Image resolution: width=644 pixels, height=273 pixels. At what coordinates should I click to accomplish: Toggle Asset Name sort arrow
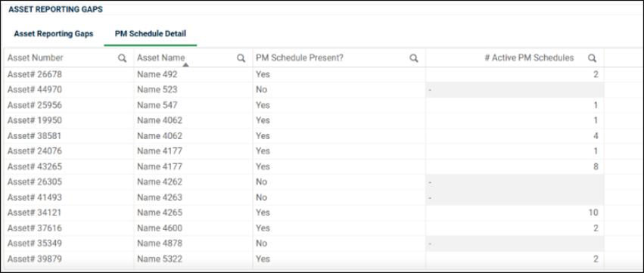[x=185, y=64]
